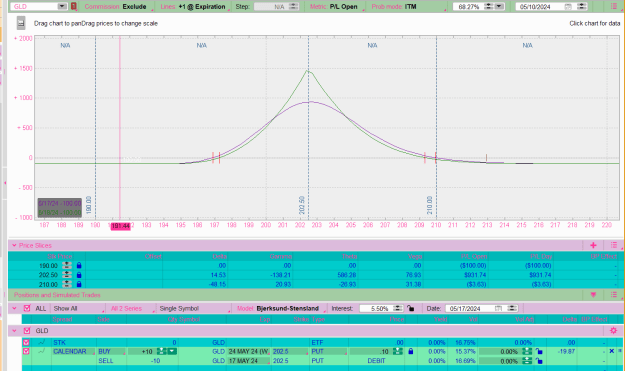Viewport: 625px width, 371px height.
Task: Open the PUT type selector on BUY leg
Action: (329, 351)
